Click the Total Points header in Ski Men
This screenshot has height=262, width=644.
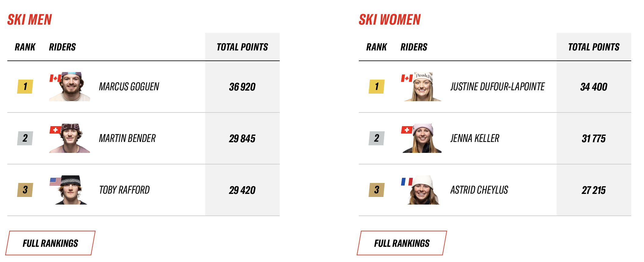(242, 47)
